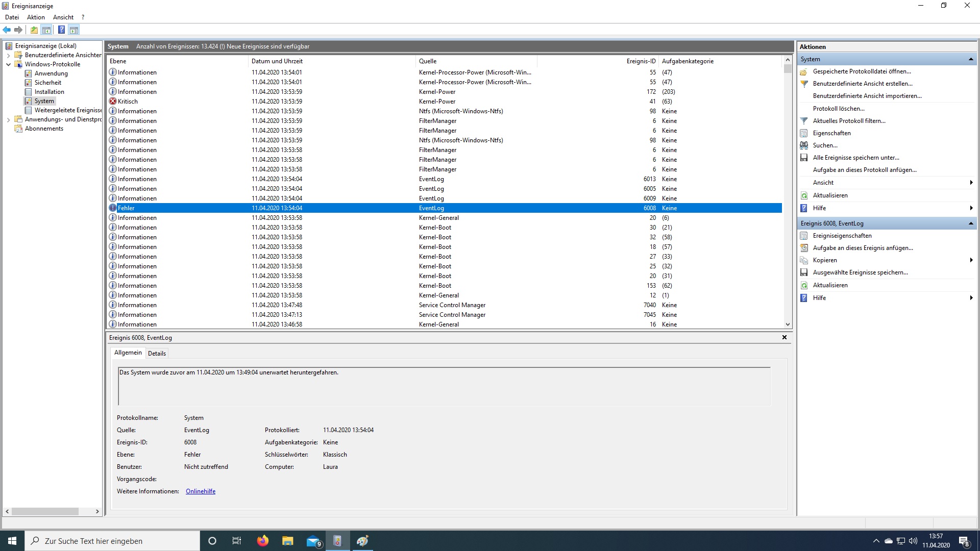Screen dimensions: 980x551
Task: Click Protokoll löschen action
Action: (x=839, y=109)
